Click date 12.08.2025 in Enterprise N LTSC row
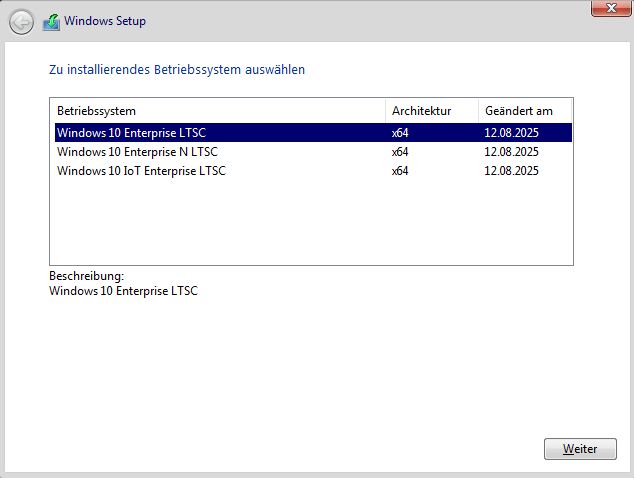The width and height of the screenshot is (634, 478). click(511, 152)
